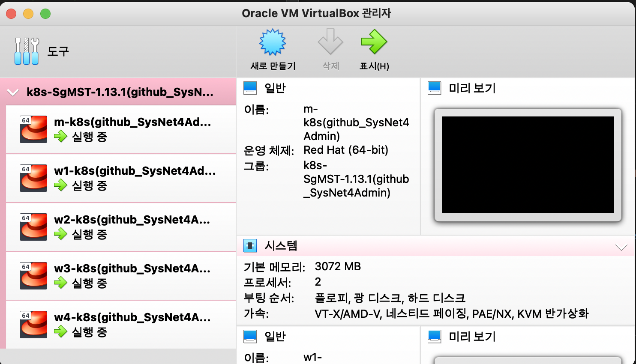Click the 표시(H) label
Image resolution: width=636 pixels, height=364 pixels.
[374, 66]
